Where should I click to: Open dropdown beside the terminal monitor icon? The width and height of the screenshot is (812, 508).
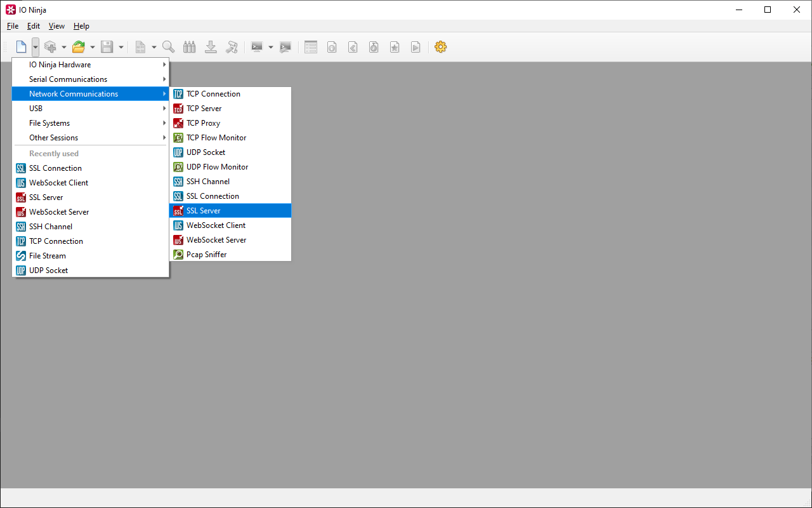tap(271, 47)
